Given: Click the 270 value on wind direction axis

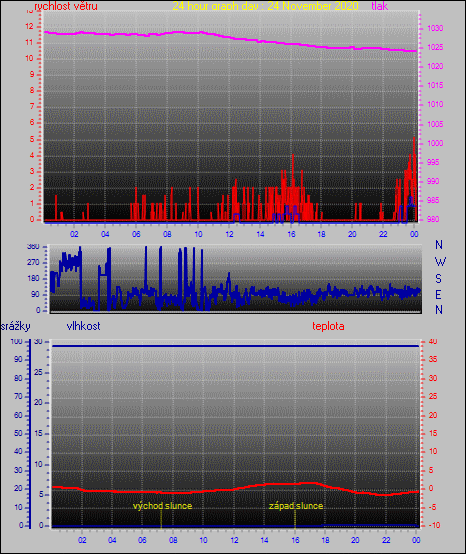Looking at the screenshot, I should 33,263.
